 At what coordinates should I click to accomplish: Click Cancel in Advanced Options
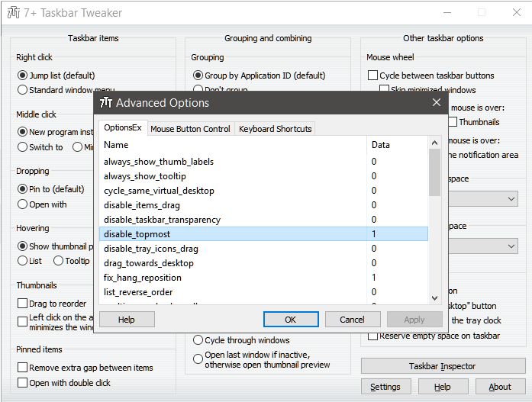[x=352, y=320]
